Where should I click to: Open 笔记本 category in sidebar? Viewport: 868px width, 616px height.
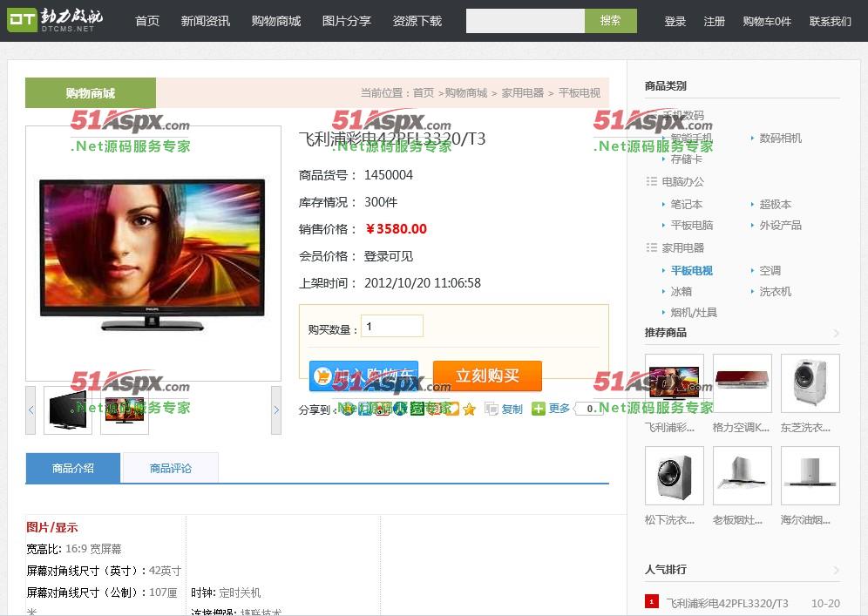(x=687, y=204)
